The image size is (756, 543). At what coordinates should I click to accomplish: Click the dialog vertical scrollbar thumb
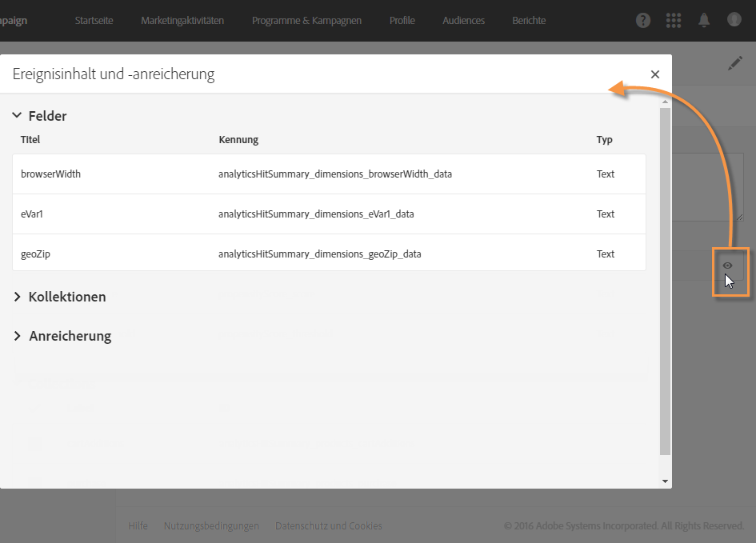(x=665, y=281)
